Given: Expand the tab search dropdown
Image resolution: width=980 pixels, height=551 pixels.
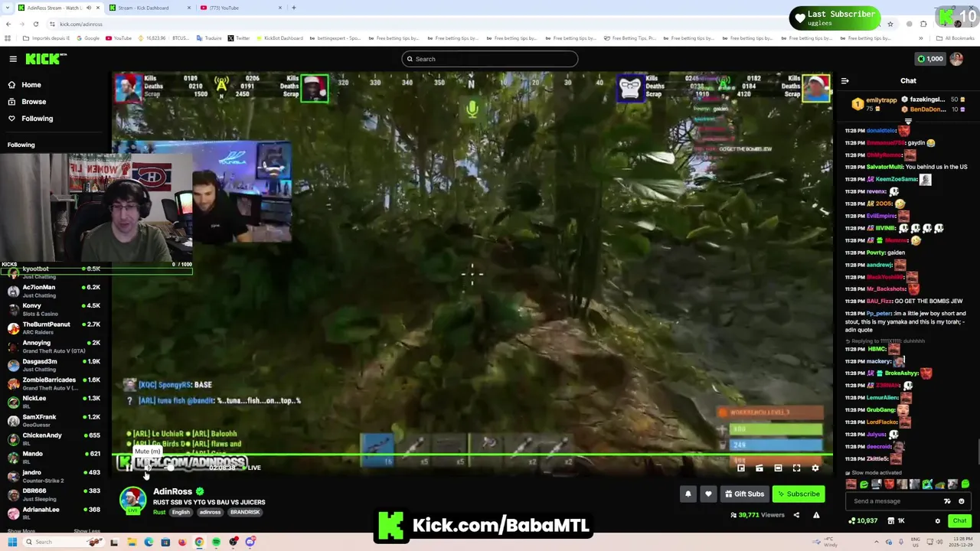Looking at the screenshot, I should coord(8,8).
